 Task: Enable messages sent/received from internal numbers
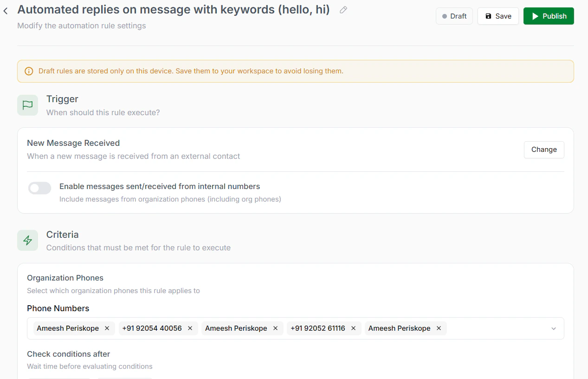(39, 188)
